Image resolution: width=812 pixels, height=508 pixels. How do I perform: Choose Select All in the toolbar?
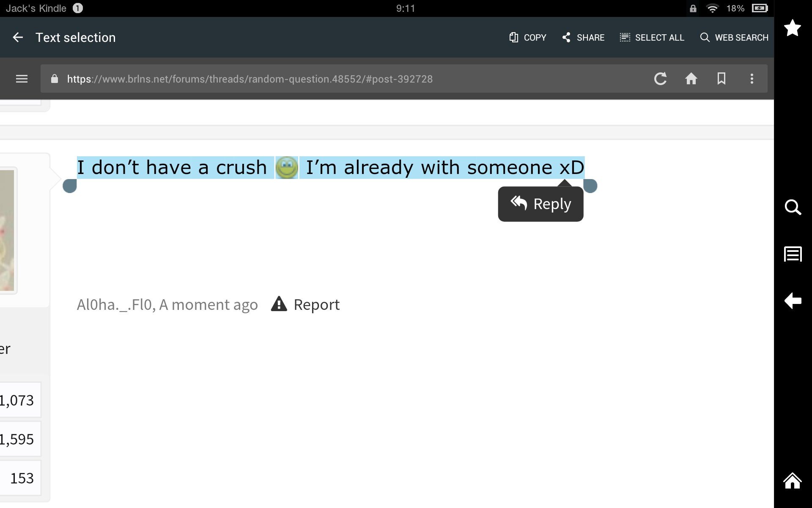coord(652,37)
